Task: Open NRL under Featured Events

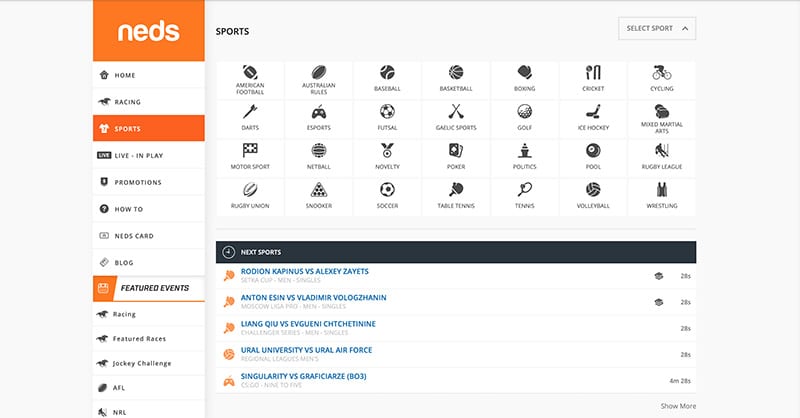Action: [x=148, y=411]
